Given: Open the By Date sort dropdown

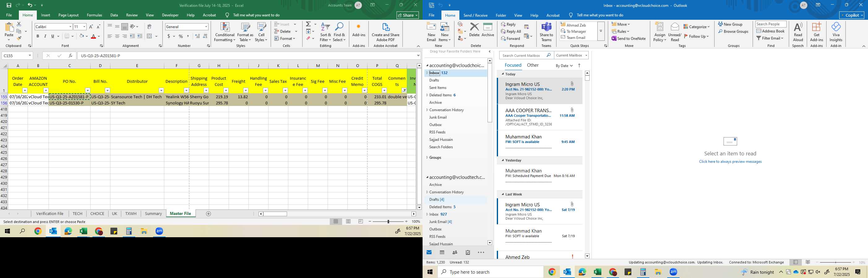Looking at the screenshot, I should [x=565, y=65].
